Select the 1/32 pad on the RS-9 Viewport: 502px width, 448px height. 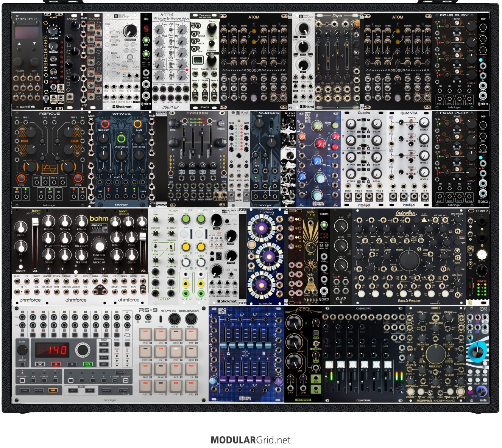pos(191,386)
